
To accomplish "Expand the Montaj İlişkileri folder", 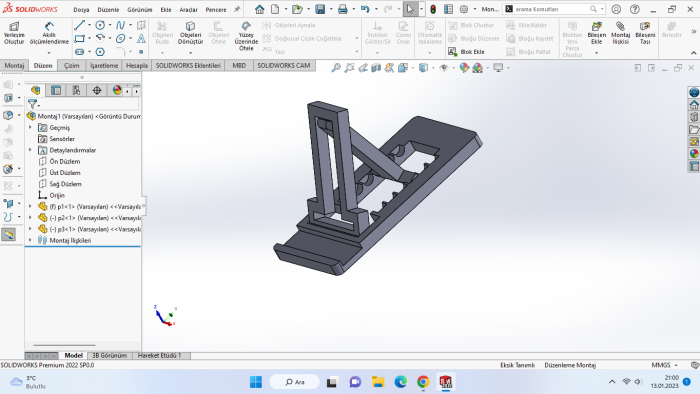I will coord(30,240).
